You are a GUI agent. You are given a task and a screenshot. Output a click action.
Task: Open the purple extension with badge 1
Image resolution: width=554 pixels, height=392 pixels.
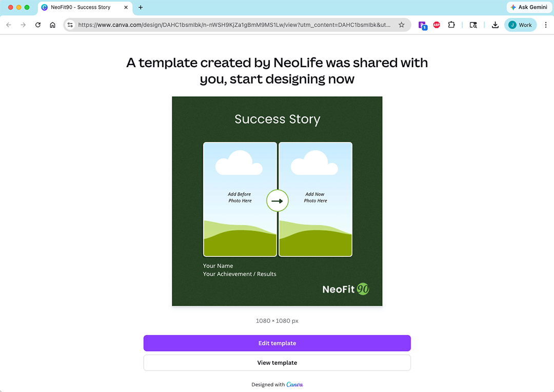tap(422, 25)
